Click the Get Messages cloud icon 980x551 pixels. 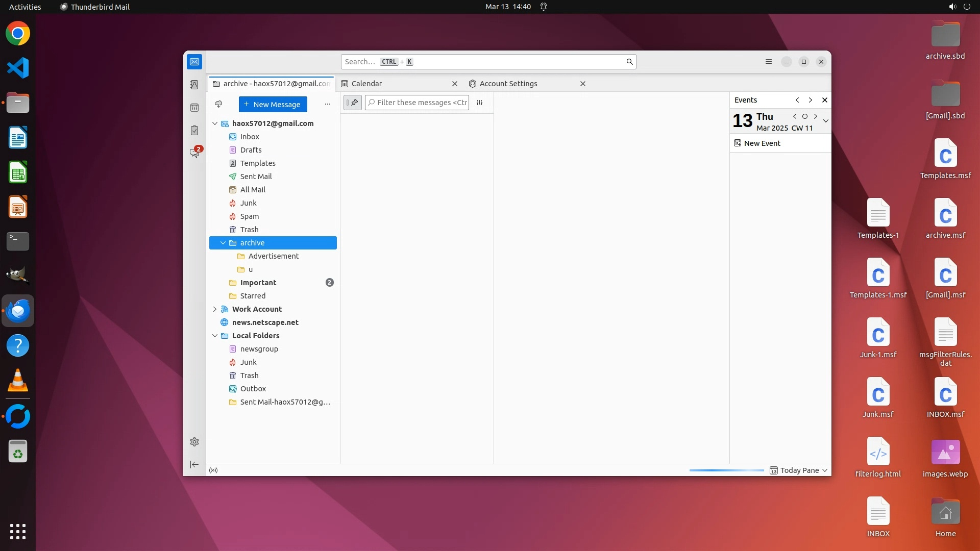218,104
